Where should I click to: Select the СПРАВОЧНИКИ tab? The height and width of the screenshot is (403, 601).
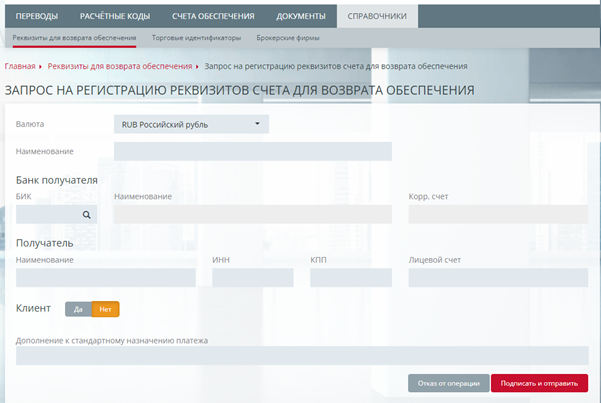point(377,16)
